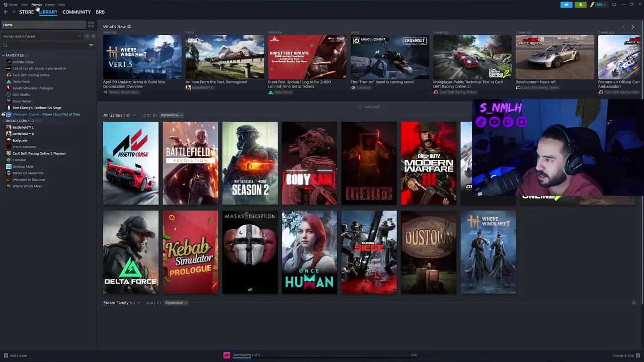The image size is (644, 362).
Task: Go to STORE tab
Action: pos(26,12)
